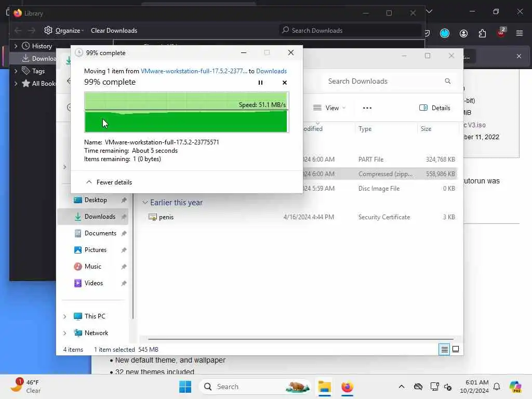Open the VMware-workstation-full source link
The width and height of the screenshot is (532, 399).
[x=194, y=71]
